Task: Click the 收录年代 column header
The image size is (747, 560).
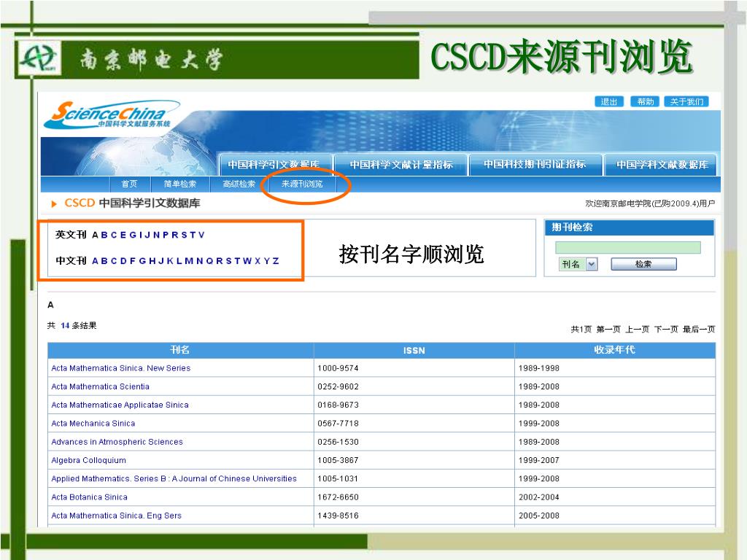Action: click(x=614, y=350)
